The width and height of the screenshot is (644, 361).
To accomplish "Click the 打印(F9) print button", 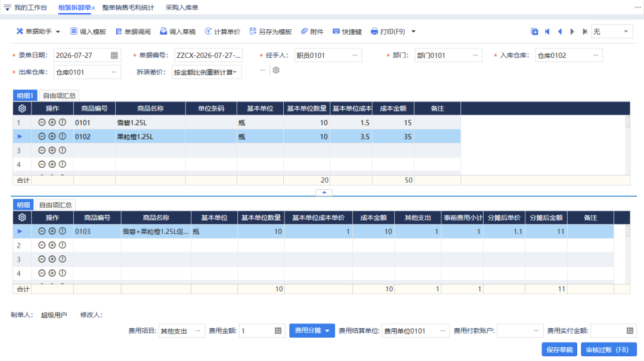I will tap(388, 32).
